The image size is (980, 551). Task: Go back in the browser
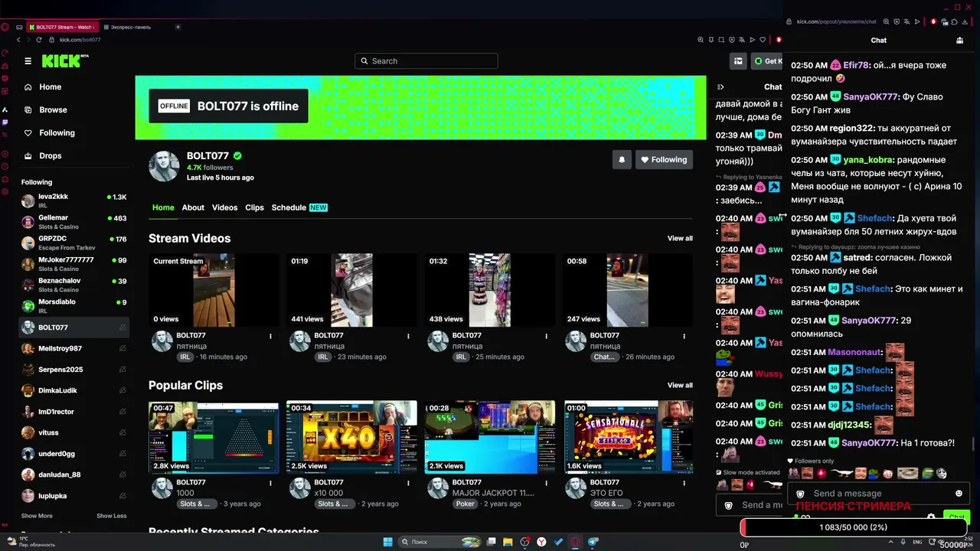[18, 40]
